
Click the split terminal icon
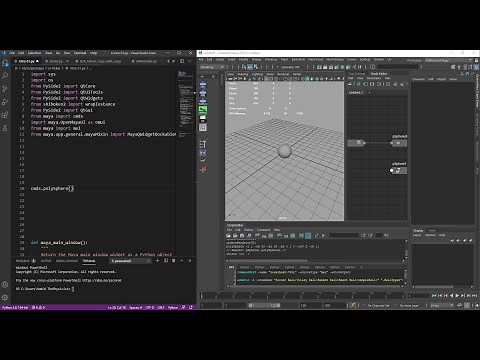(x=166, y=261)
